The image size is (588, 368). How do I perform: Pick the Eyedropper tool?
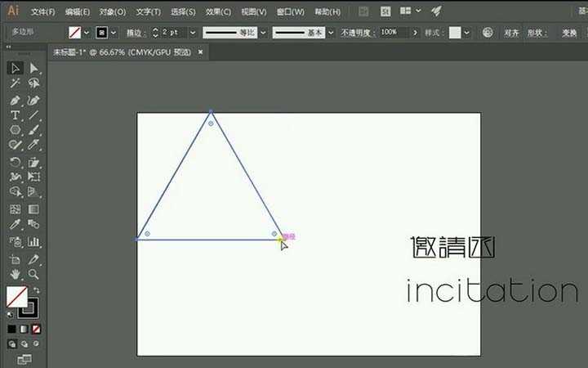(15, 224)
